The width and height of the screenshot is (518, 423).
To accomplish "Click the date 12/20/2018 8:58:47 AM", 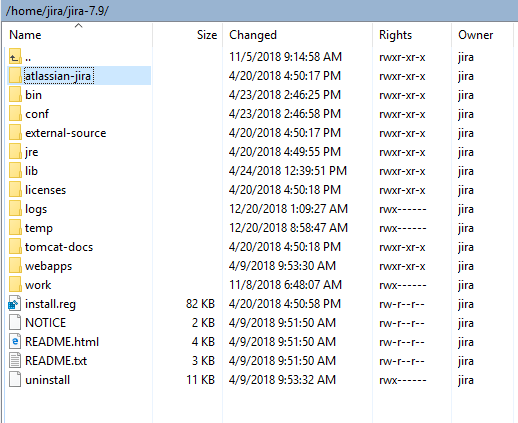I will click(288, 228).
